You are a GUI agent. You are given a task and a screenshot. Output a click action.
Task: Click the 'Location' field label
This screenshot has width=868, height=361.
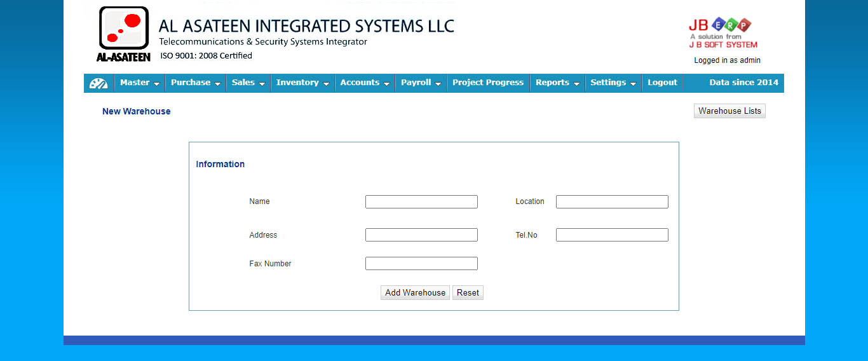click(530, 201)
